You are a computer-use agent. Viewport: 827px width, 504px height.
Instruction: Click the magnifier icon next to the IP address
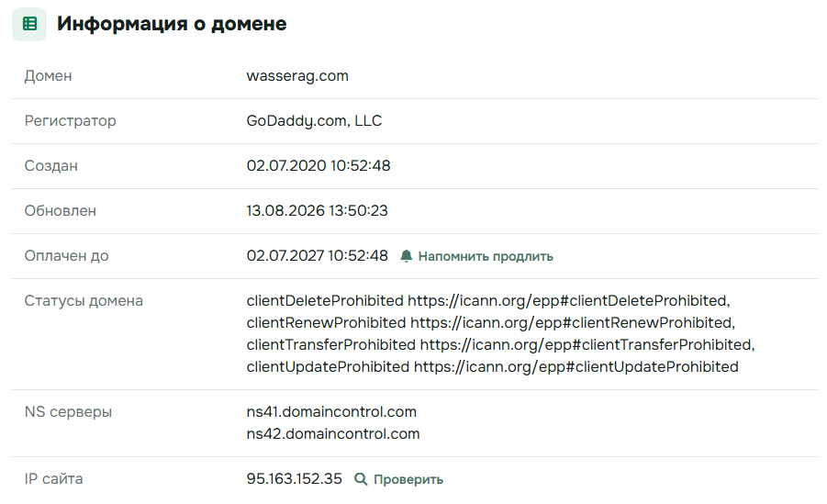(x=361, y=479)
